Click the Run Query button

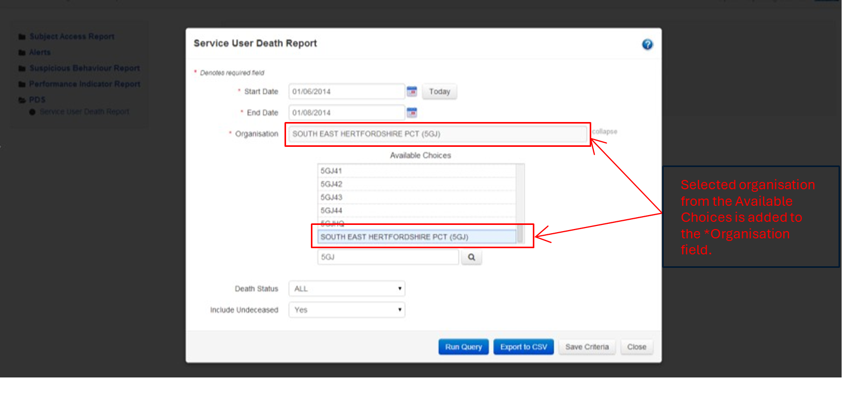click(463, 347)
